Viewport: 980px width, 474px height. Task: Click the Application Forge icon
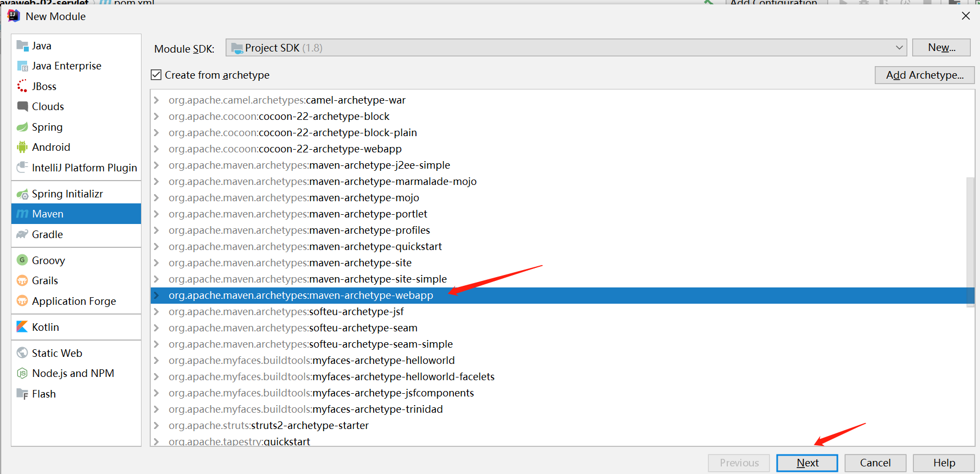[x=22, y=301]
